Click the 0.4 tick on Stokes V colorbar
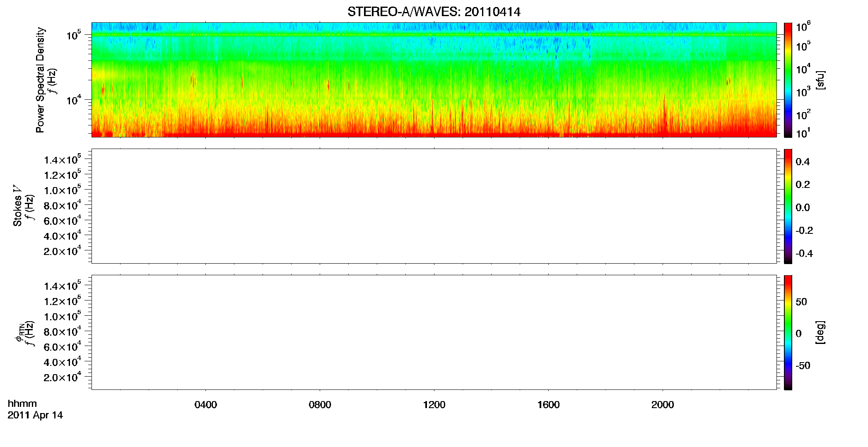868x447 pixels. (803, 162)
